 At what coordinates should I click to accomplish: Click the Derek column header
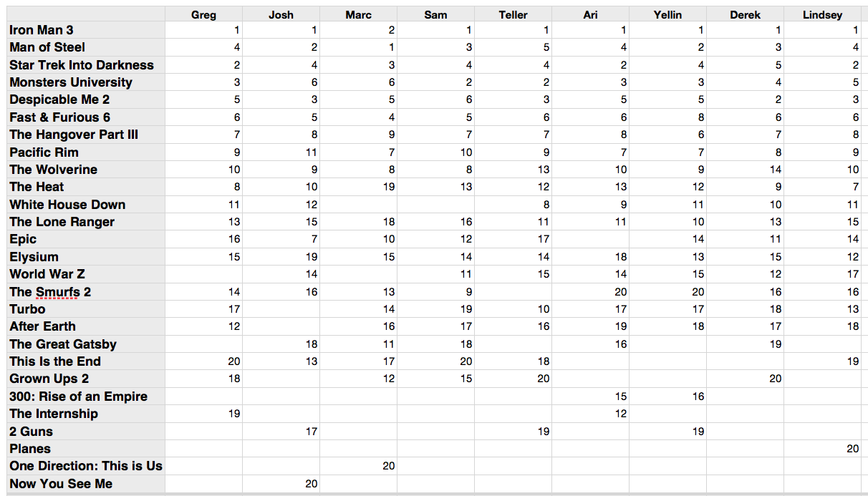point(745,14)
